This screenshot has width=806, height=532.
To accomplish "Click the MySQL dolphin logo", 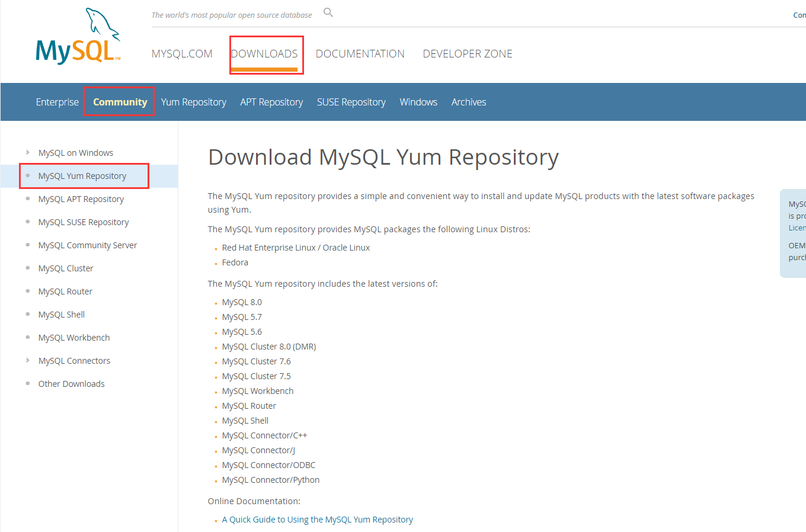I will pos(79,36).
